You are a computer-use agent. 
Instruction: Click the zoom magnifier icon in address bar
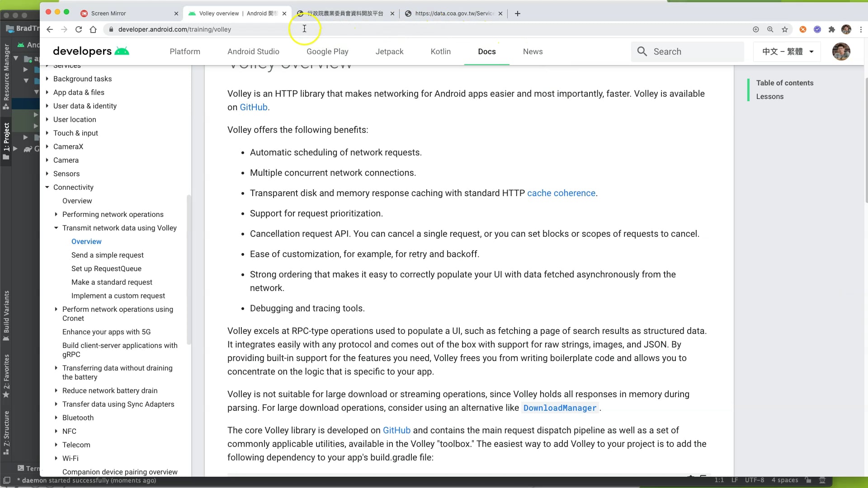pyautogui.click(x=770, y=29)
